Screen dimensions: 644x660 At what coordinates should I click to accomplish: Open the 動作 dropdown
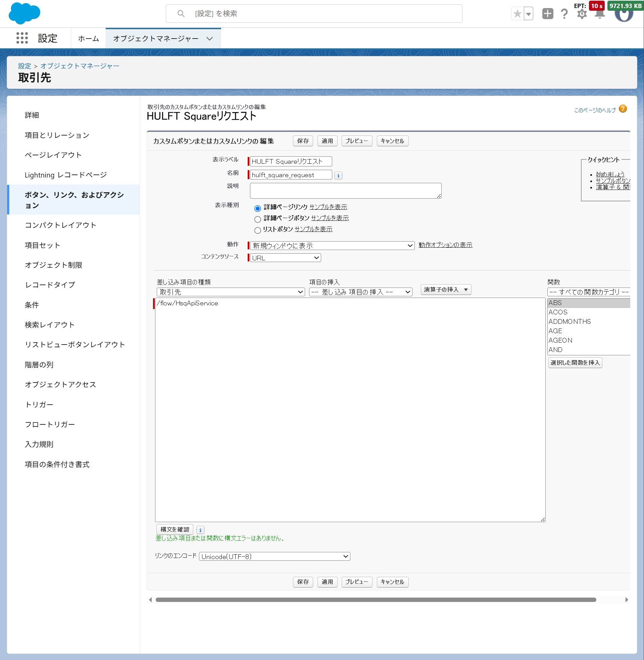[332, 246]
